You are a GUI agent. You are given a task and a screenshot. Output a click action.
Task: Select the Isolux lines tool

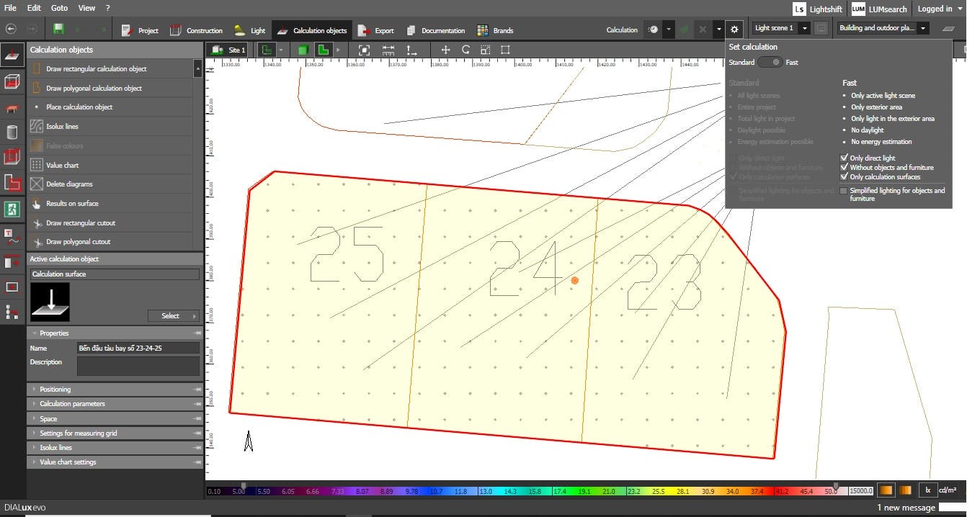pos(62,127)
